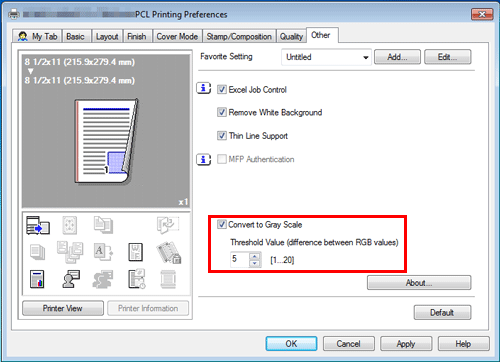Decrease threshold value with down arrow
The width and height of the screenshot is (500, 362).
[x=255, y=263]
